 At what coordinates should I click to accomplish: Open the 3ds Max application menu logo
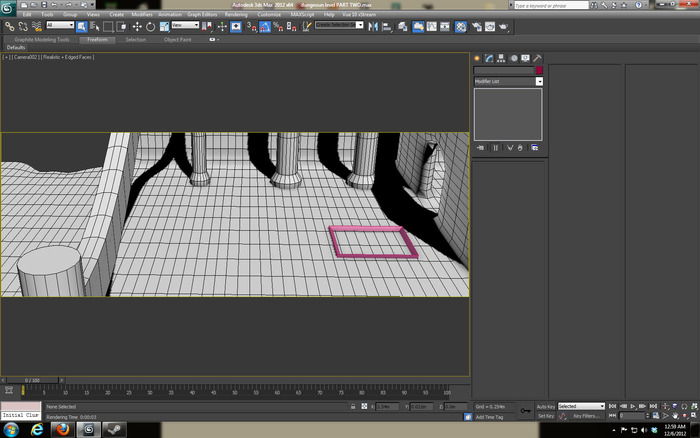point(8,8)
